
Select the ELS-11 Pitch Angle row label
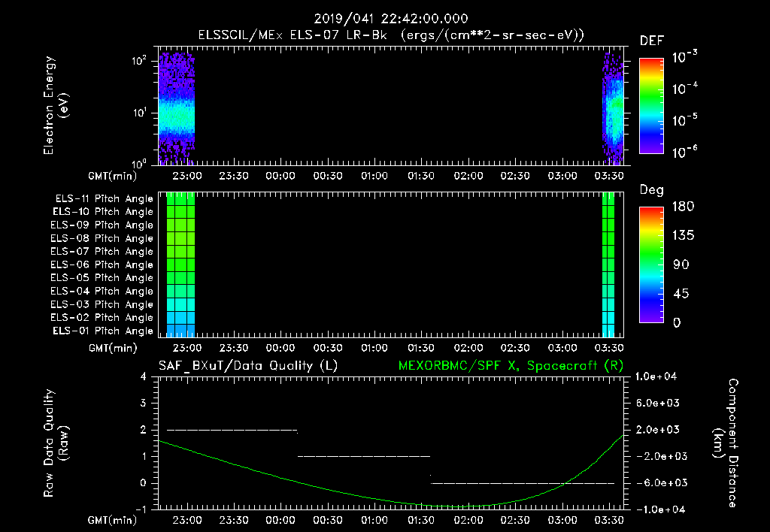(104, 199)
